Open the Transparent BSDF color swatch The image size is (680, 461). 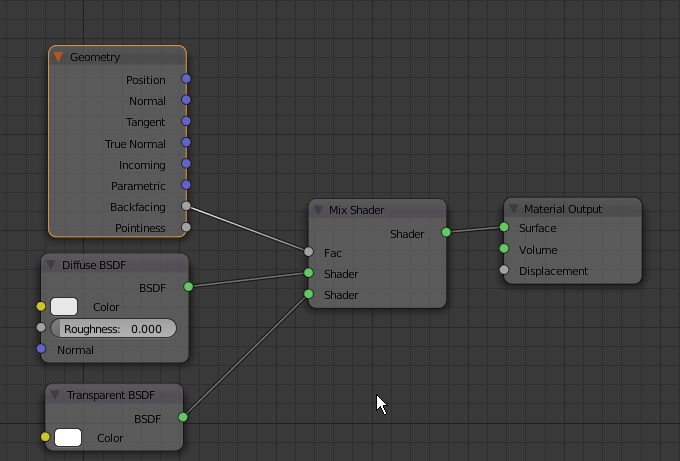[68, 437]
